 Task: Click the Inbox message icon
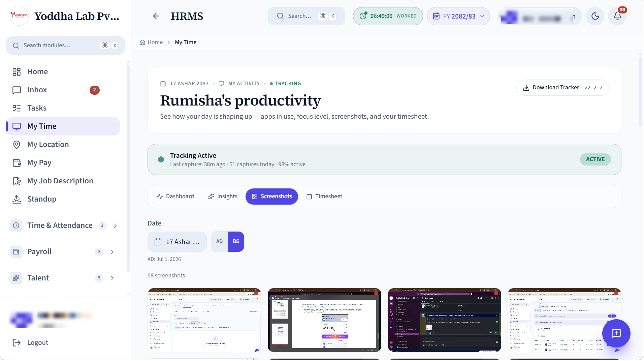click(17, 90)
